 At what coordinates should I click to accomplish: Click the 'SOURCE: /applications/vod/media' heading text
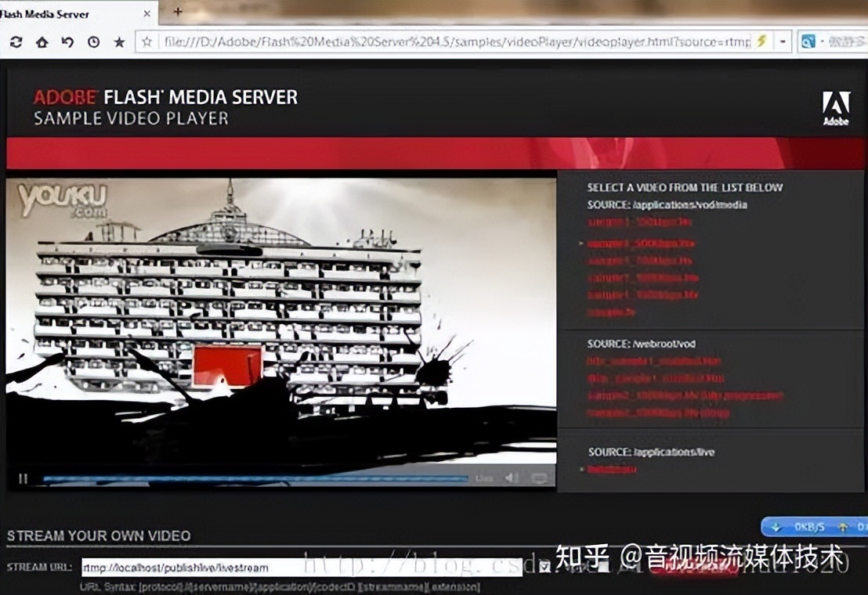[x=667, y=205]
